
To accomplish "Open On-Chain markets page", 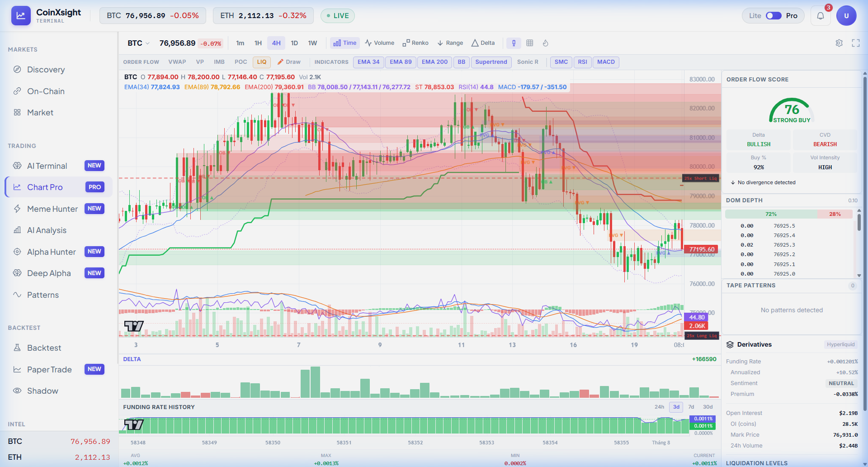I will pyautogui.click(x=59, y=91).
